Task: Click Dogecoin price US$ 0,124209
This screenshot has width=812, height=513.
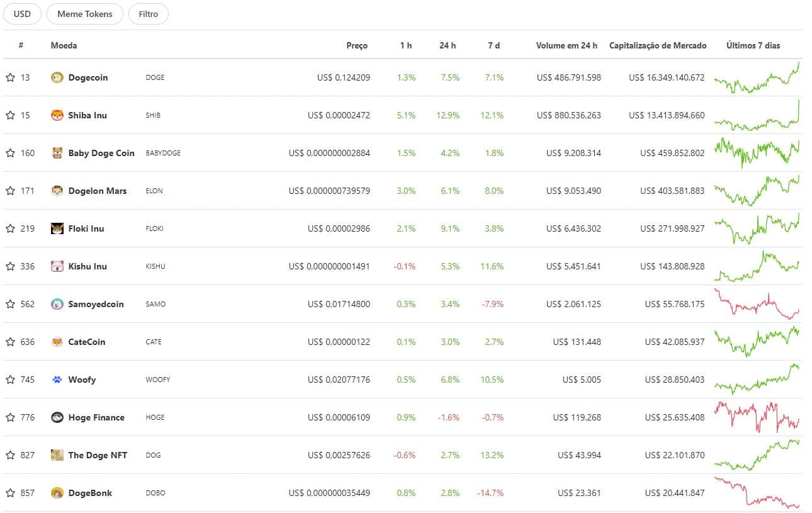Action: (344, 77)
